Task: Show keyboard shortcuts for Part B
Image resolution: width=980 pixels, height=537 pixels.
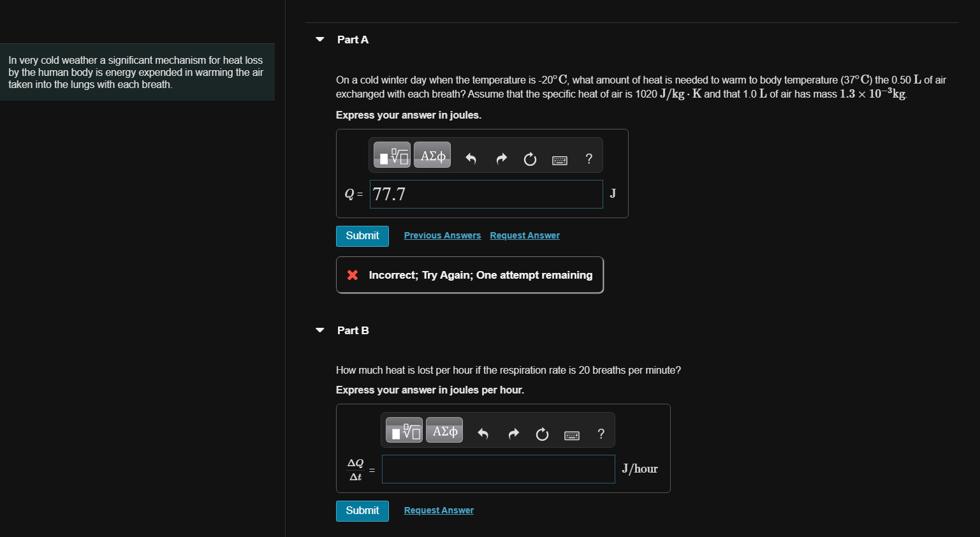Action: tap(572, 436)
